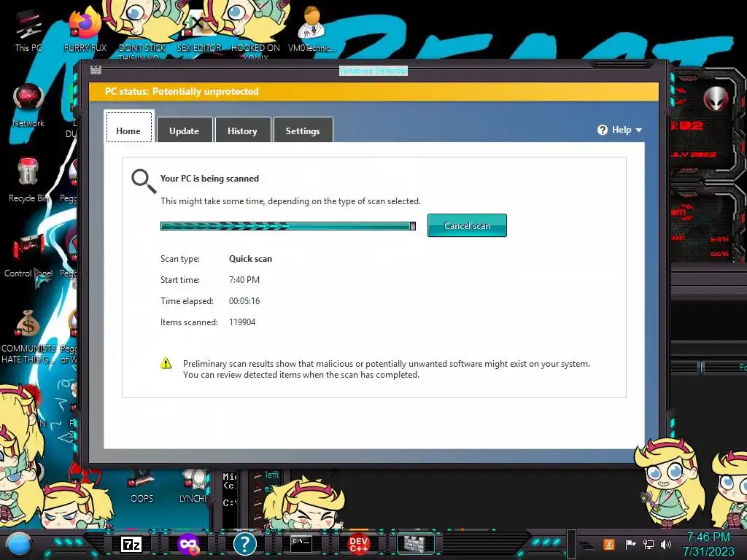This screenshot has height=560, width=747.
Task: Click the Your PC is being scanned heading
Action: 209,179
